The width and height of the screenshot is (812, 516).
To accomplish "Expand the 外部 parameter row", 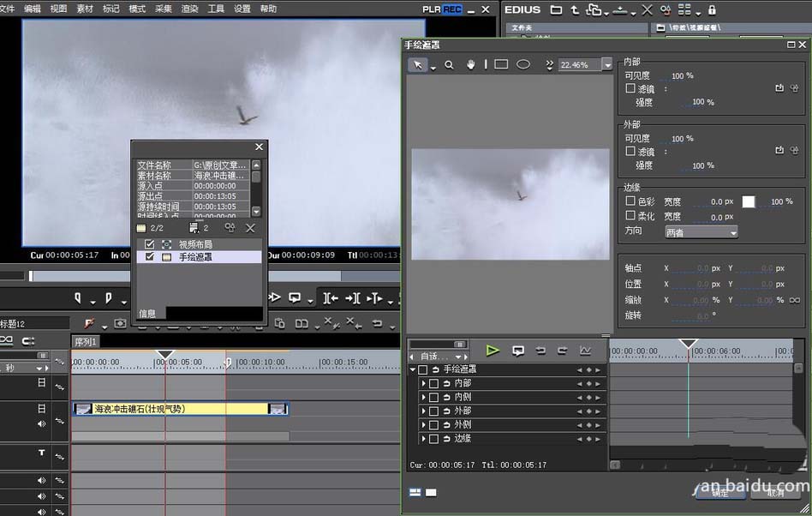I will tap(424, 411).
